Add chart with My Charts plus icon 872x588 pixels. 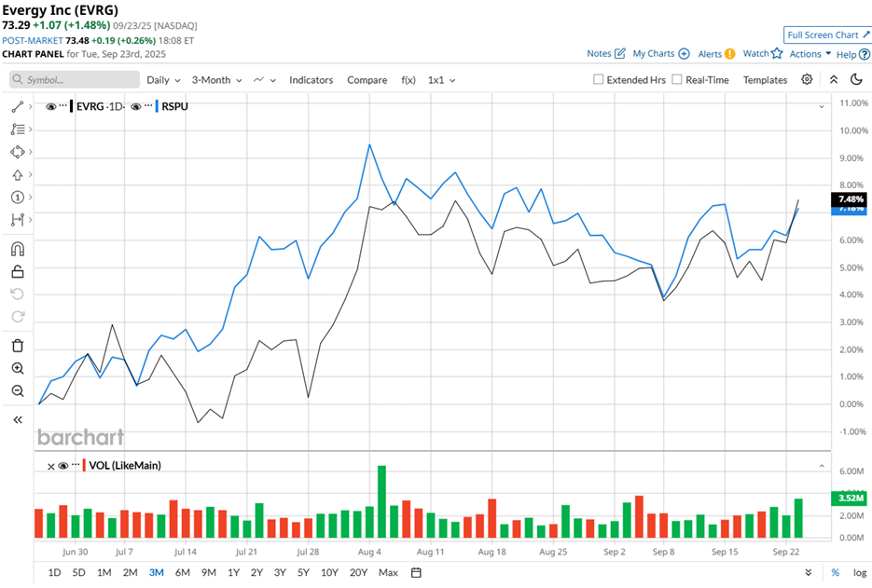(684, 54)
